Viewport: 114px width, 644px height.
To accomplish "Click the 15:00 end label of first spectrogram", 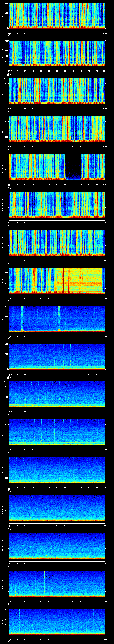I will pyautogui.click(x=105, y=33).
